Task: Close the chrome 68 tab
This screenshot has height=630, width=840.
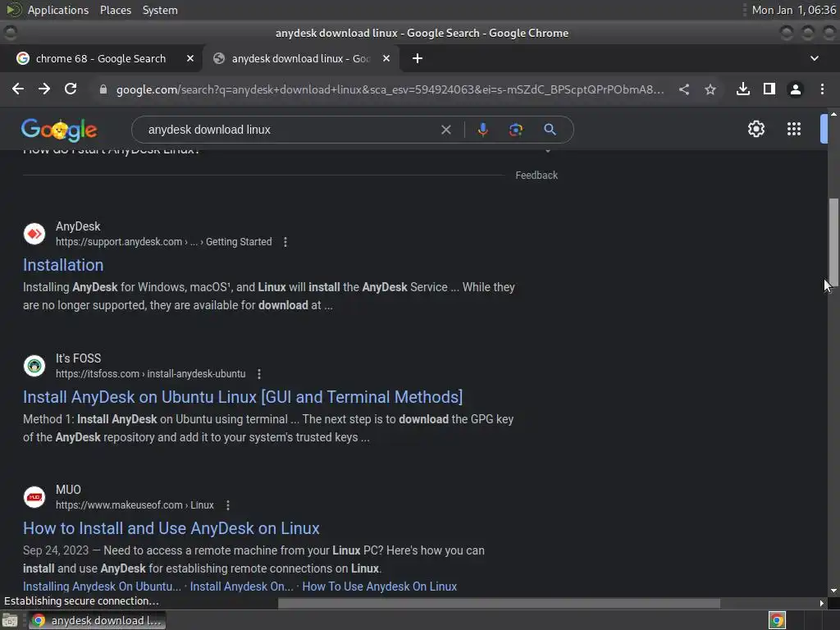Action: 190,58
